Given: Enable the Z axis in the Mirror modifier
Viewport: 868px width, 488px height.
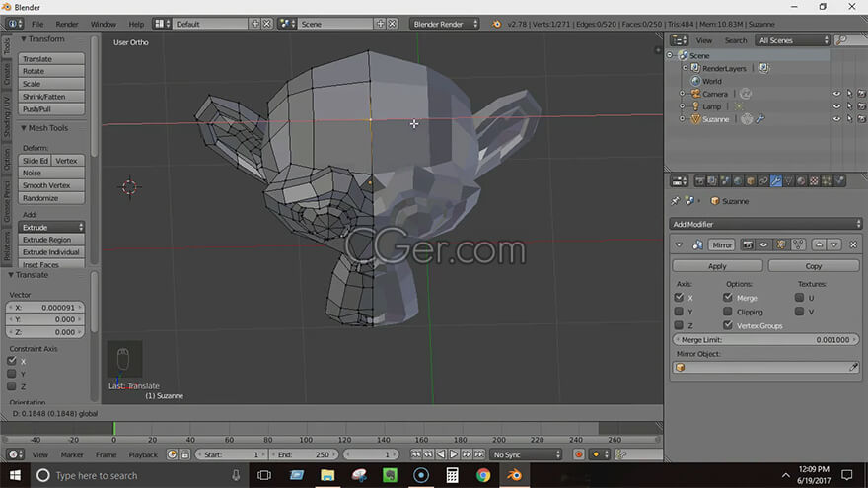Looking at the screenshot, I should tap(679, 324).
